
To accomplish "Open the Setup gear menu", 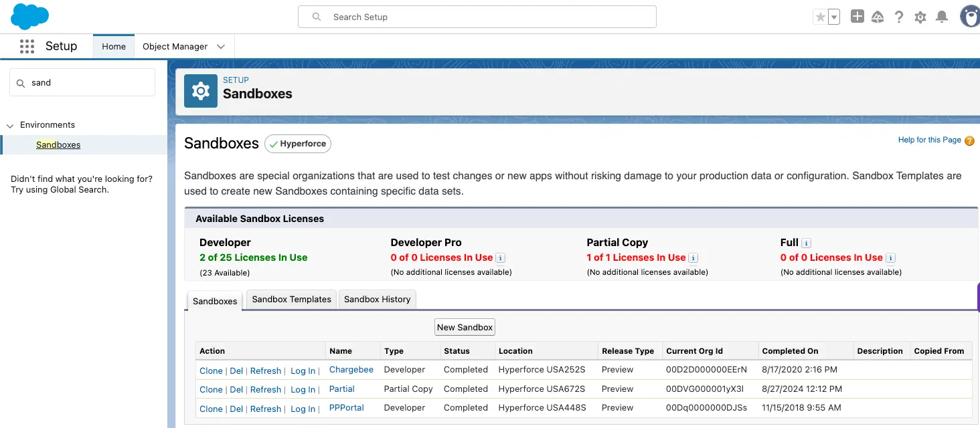I will 920,17.
